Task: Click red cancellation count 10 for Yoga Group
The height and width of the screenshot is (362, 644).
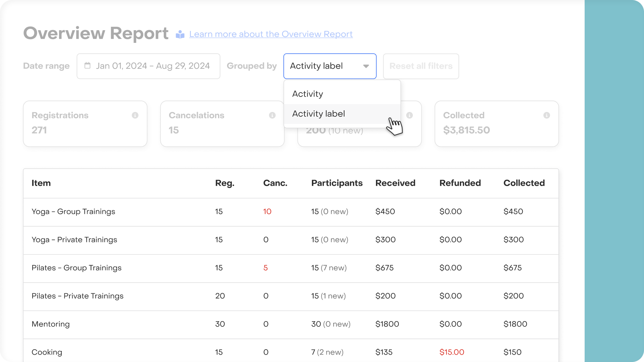Action: (267, 212)
